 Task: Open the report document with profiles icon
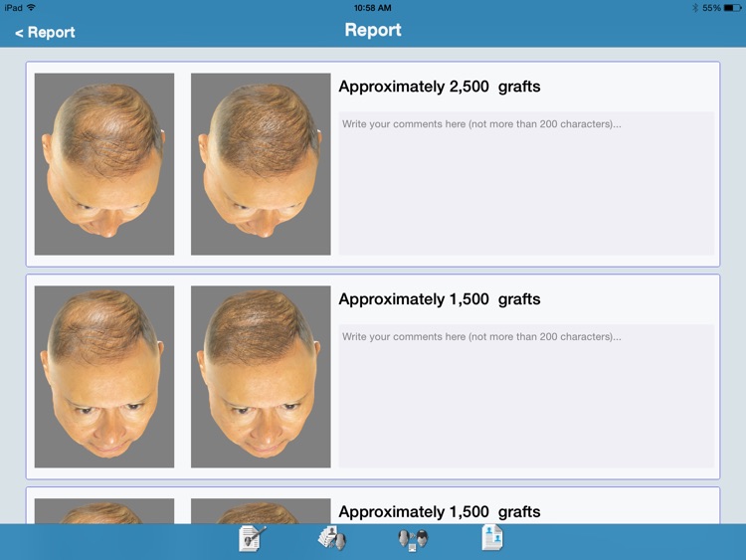(x=492, y=538)
